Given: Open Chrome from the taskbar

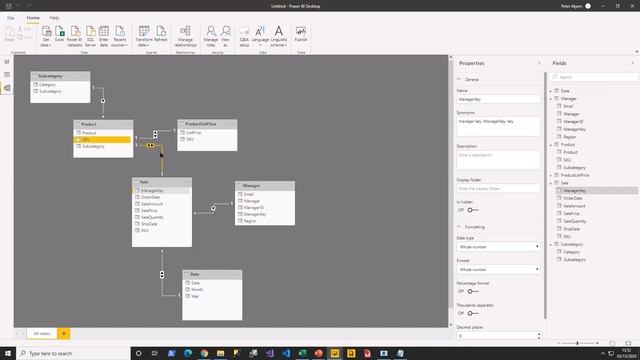Looking at the screenshot, I should point(204,353).
